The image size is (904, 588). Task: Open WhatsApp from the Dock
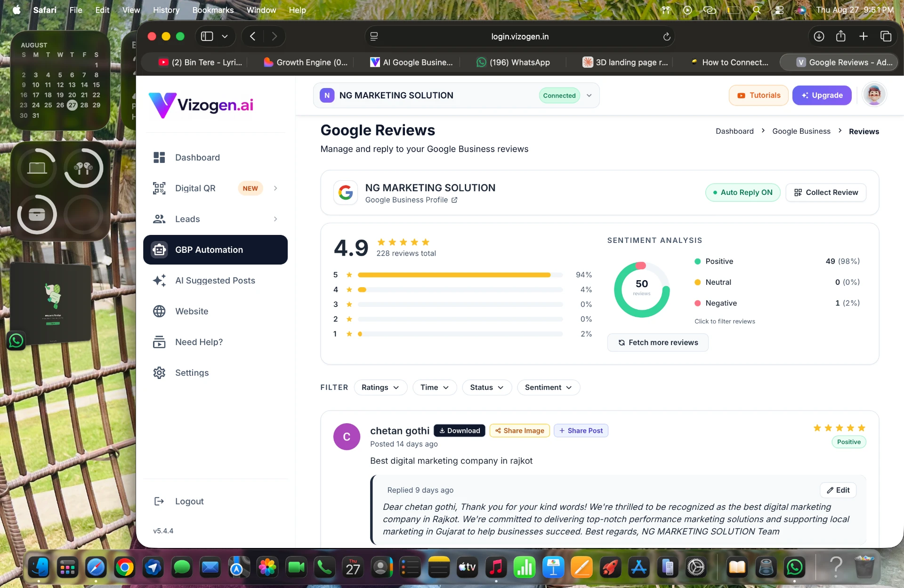[795, 567]
